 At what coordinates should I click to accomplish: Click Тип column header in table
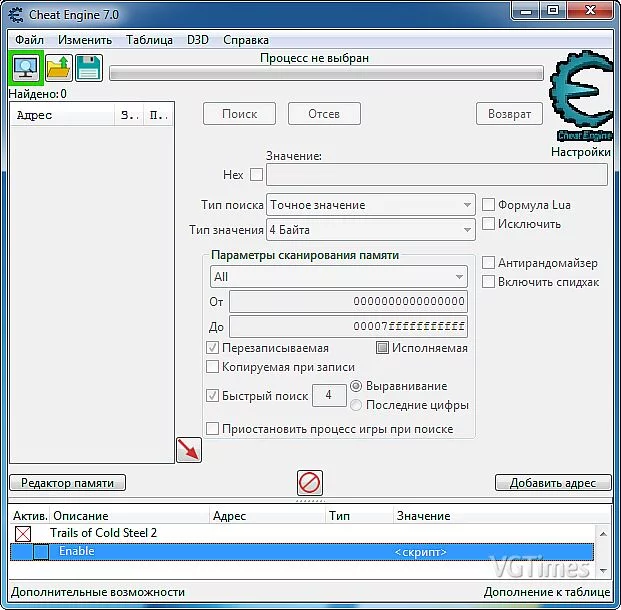[360, 516]
